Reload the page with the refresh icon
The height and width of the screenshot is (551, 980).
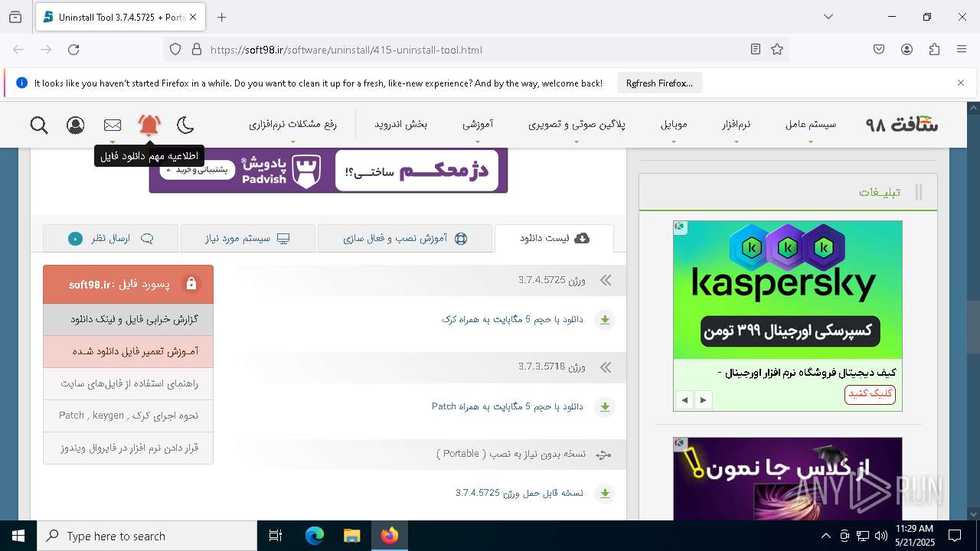73,50
